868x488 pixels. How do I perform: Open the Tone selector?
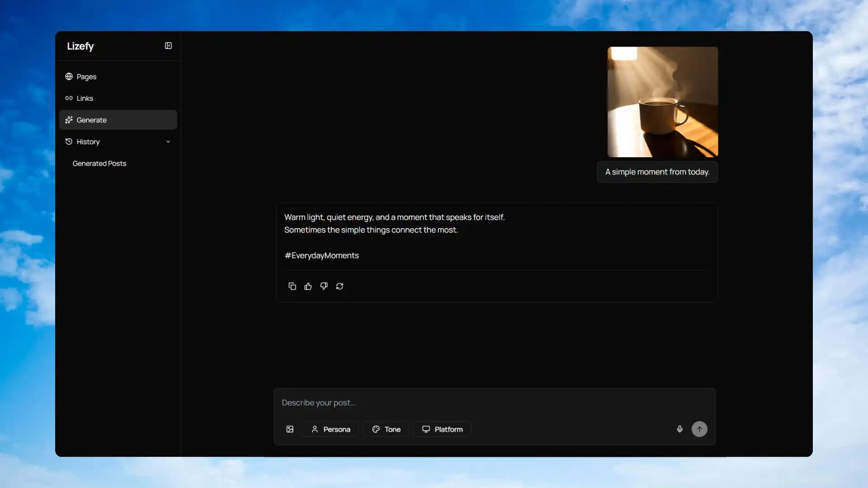click(x=385, y=429)
